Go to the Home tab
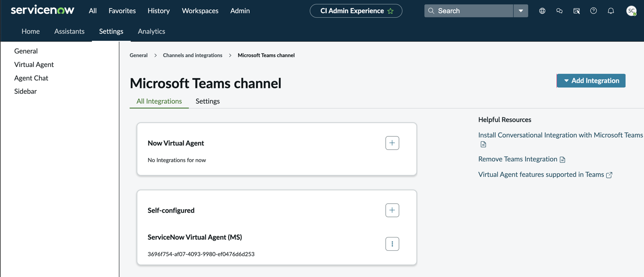Image resolution: width=644 pixels, height=277 pixels. (x=30, y=31)
